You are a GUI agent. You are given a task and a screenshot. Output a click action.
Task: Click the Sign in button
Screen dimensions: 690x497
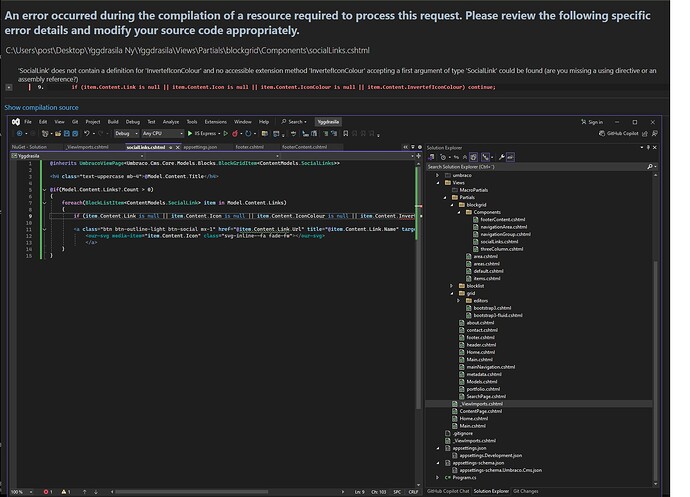(592, 122)
